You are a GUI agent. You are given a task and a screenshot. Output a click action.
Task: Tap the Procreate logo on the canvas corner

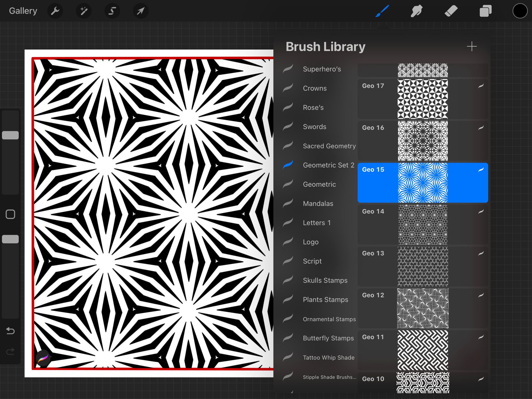pos(43,358)
